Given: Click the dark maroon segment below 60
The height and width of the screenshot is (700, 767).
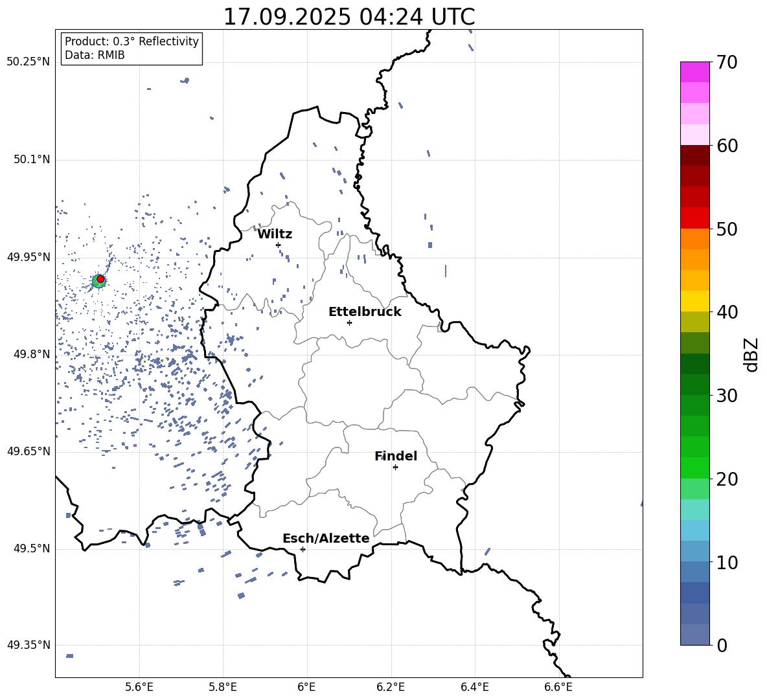Looking at the screenshot, I should [x=695, y=155].
